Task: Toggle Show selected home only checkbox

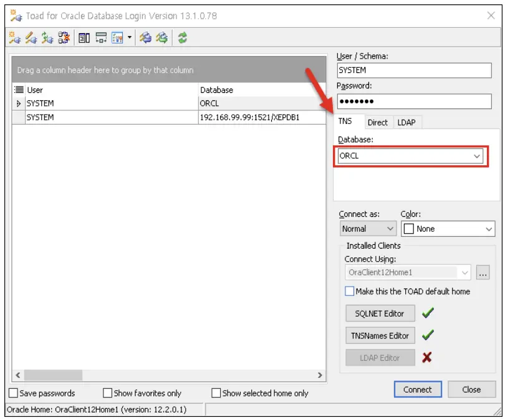Action: coord(216,393)
